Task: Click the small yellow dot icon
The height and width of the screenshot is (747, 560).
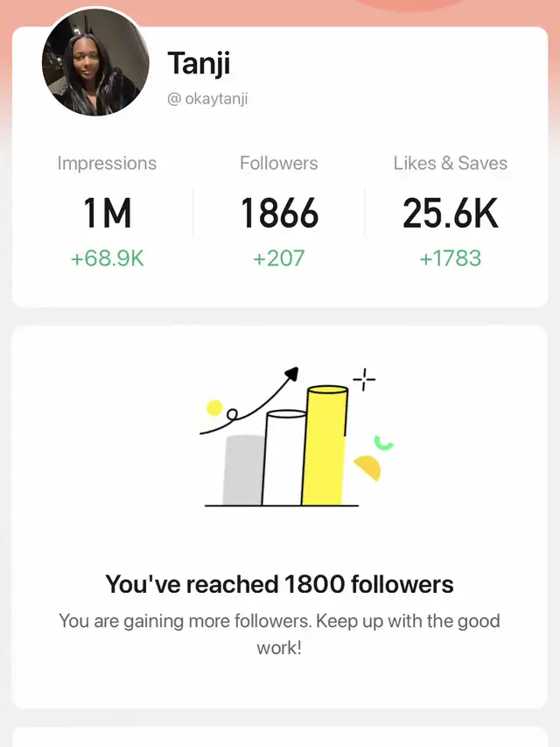Action: [214, 407]
